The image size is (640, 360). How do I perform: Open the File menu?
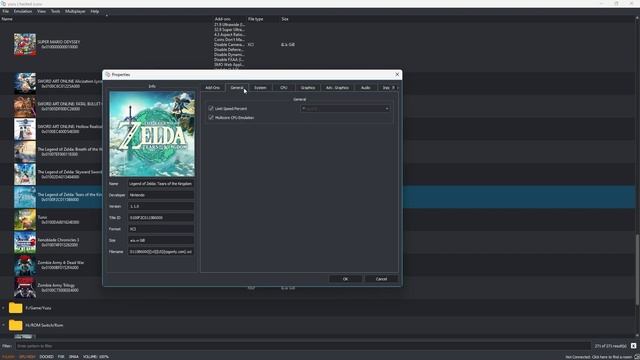[6, 11]
